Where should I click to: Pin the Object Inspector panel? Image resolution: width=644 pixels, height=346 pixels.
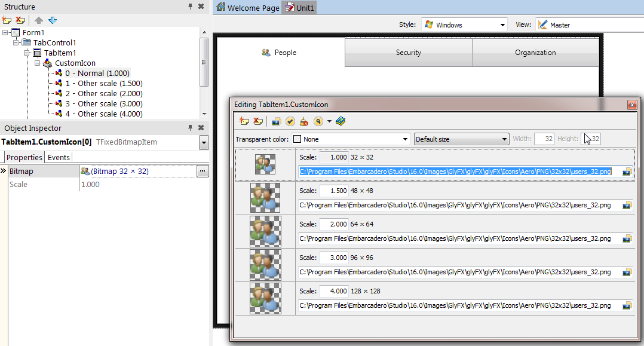tap(191, 128)
